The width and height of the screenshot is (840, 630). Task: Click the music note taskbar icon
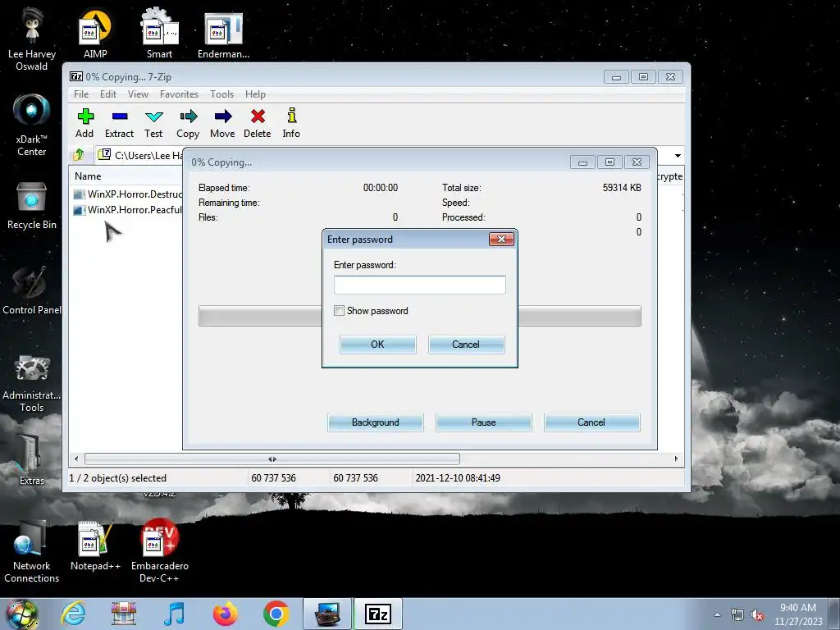pos(174,614)
